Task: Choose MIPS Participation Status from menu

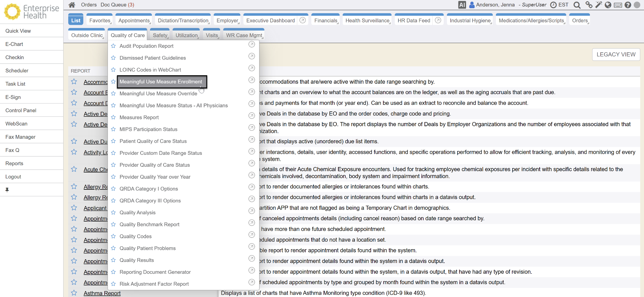Action: tap(148, 129)
